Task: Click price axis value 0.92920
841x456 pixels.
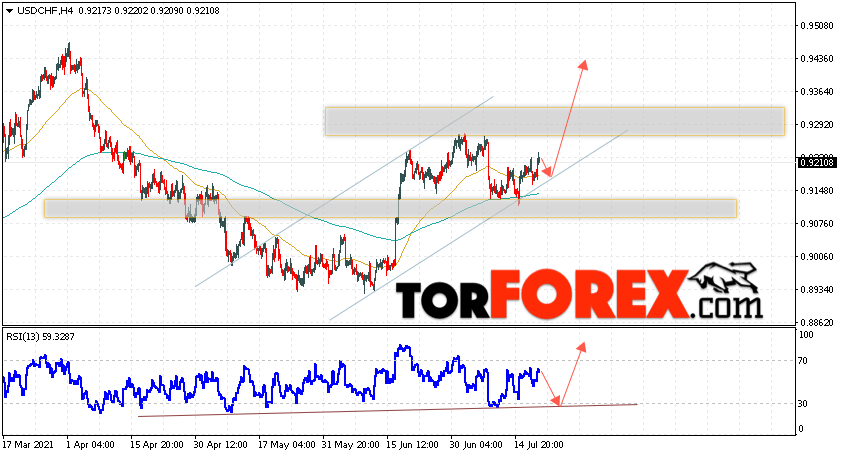Action: click(817, 124)
